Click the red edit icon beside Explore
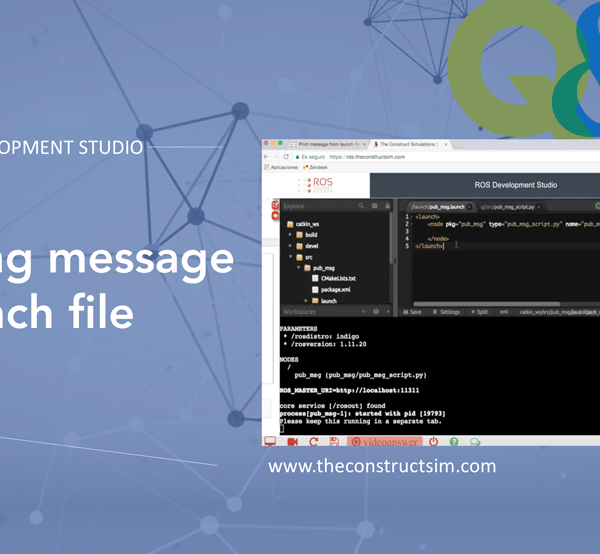 point(276,205)
